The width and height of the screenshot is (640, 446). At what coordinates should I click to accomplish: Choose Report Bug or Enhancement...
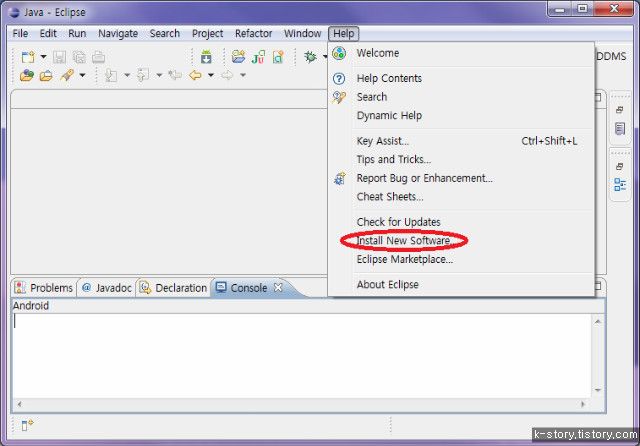click(x=461, y=178)
